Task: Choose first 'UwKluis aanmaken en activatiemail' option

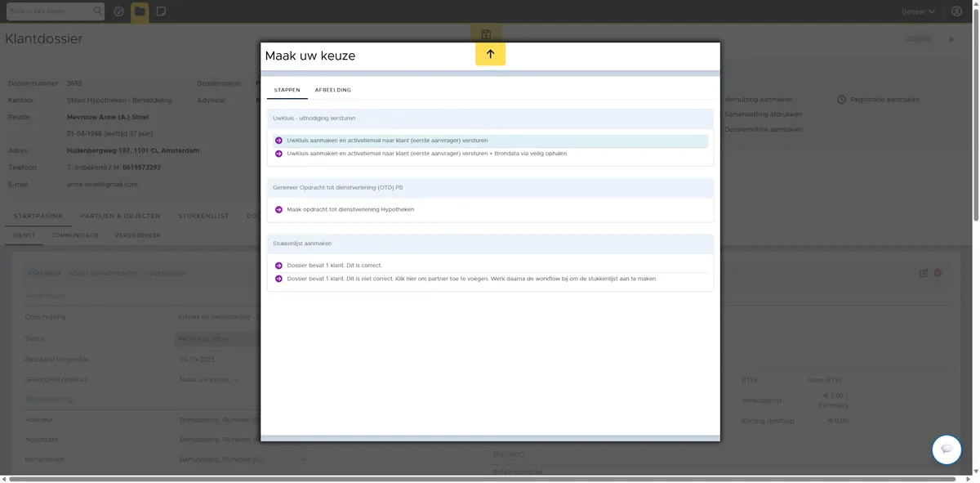Action: tap(490, 141)
